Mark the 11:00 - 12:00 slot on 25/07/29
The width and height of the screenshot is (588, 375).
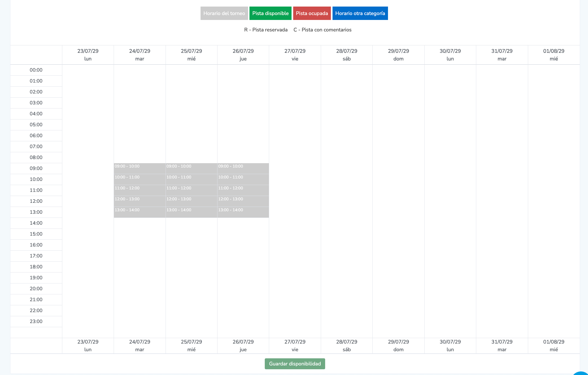(191, 191)
